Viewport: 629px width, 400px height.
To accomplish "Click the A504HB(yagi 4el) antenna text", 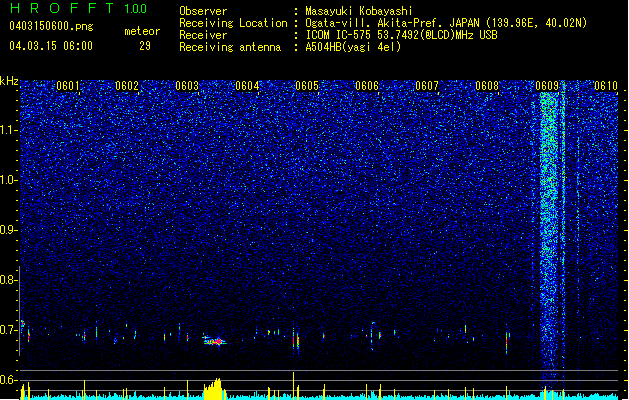I will (x=353, y=47).
